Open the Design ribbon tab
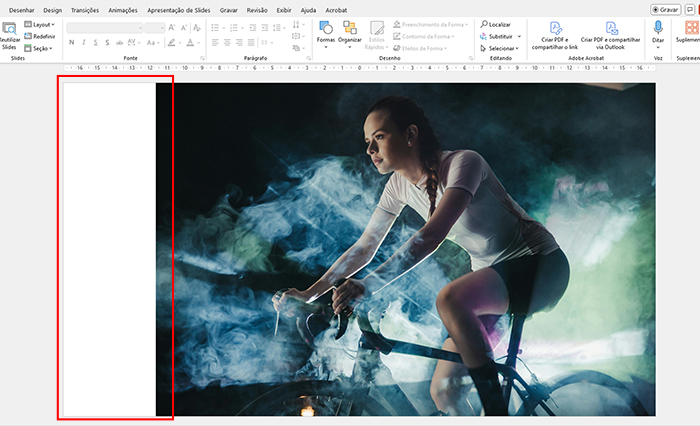700x426 pixels. pos(53,10)
